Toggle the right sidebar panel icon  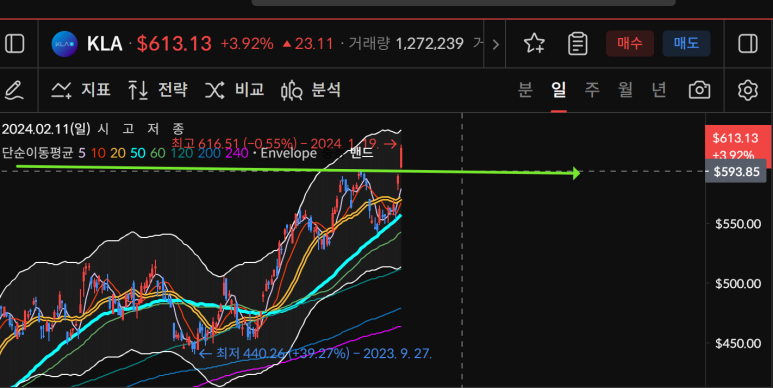[x=748, y=44]
